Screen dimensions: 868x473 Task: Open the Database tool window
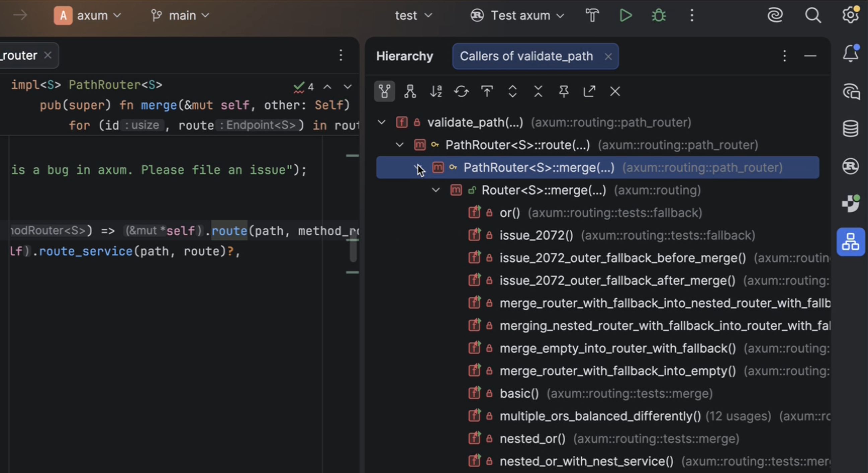click(850, 128)
